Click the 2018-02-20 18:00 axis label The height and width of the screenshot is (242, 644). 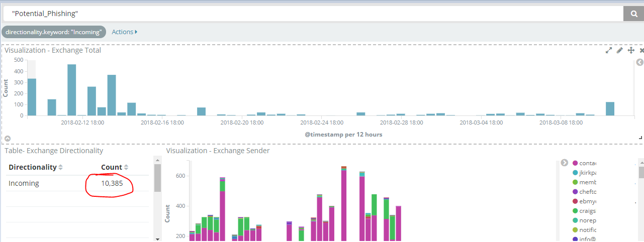pyautogui.click(x=242, y=122)
